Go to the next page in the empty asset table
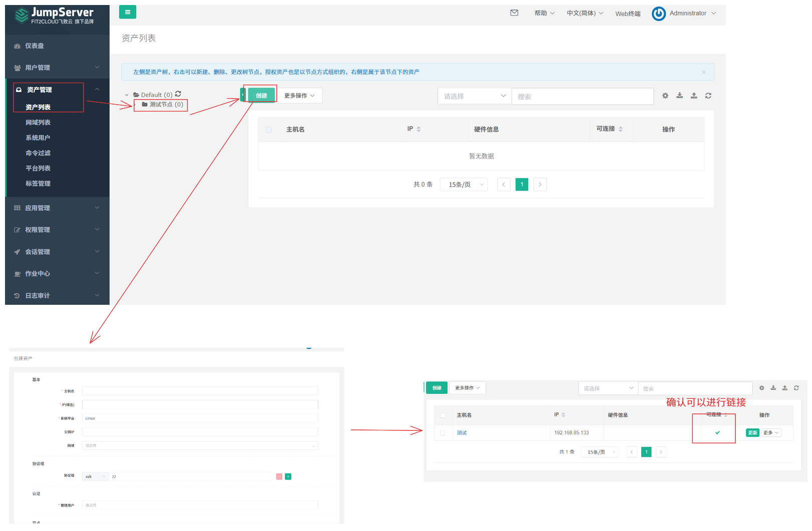The image size is (812, 531). (540, 185)
